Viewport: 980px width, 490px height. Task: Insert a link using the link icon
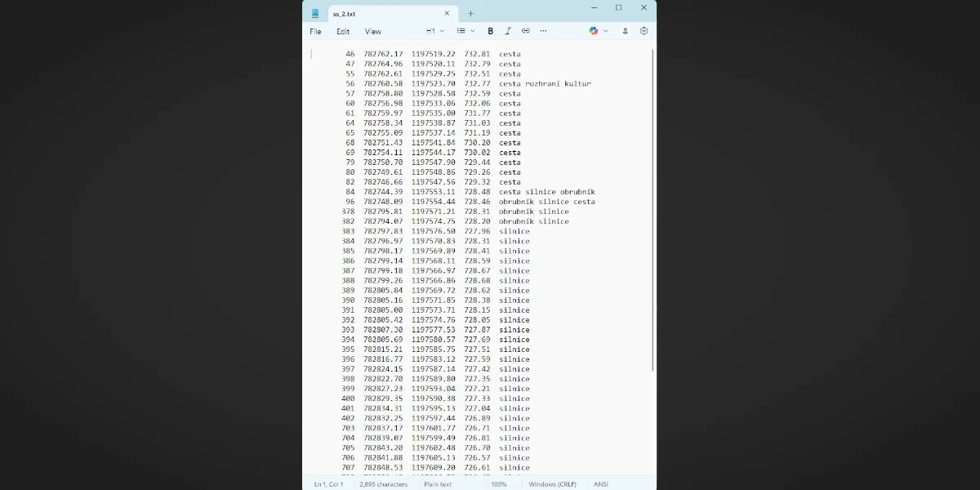click(526, 30)
